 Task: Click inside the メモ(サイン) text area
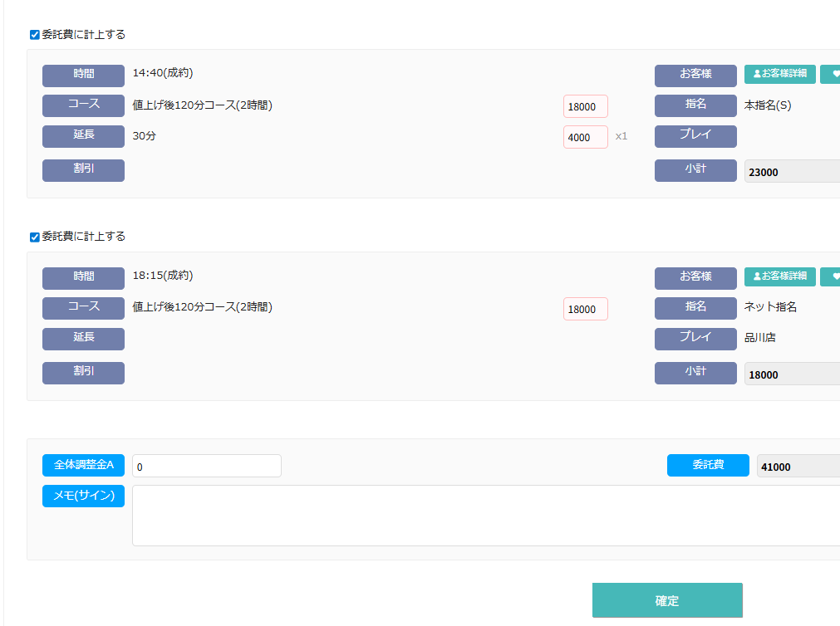485,516
